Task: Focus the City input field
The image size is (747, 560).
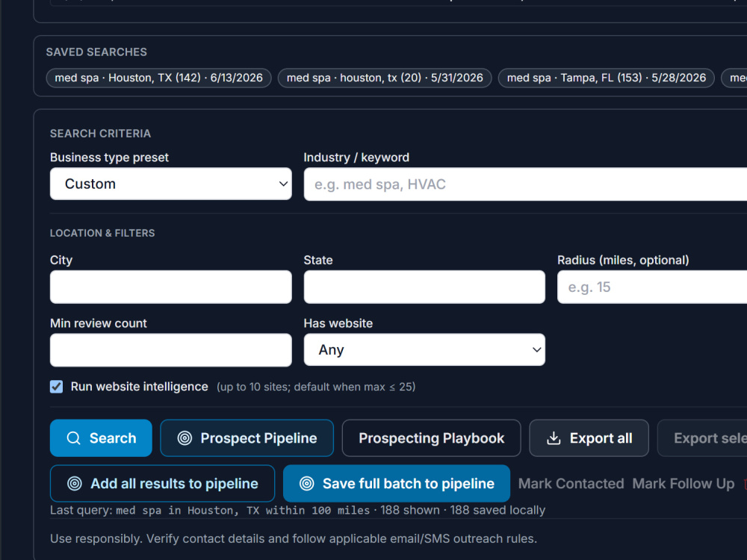Action: (x=170, y=287)
